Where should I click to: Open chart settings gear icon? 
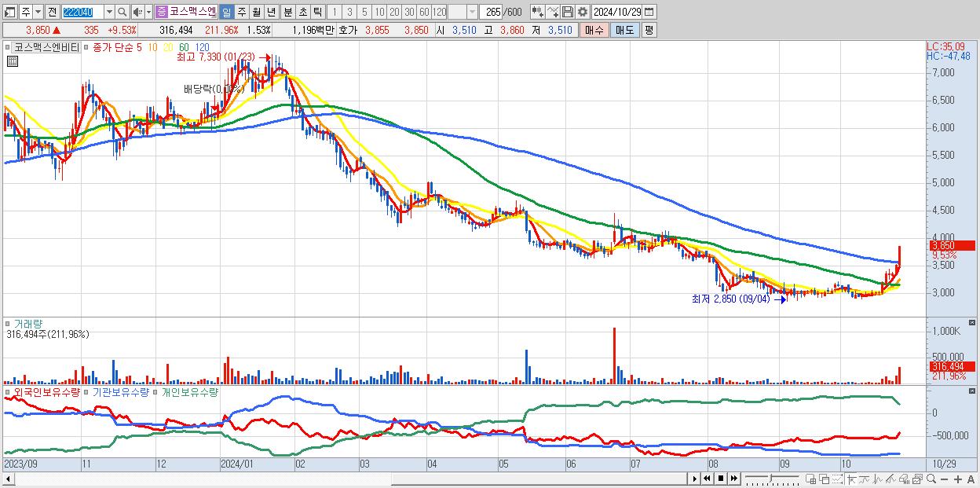[582, 12]
